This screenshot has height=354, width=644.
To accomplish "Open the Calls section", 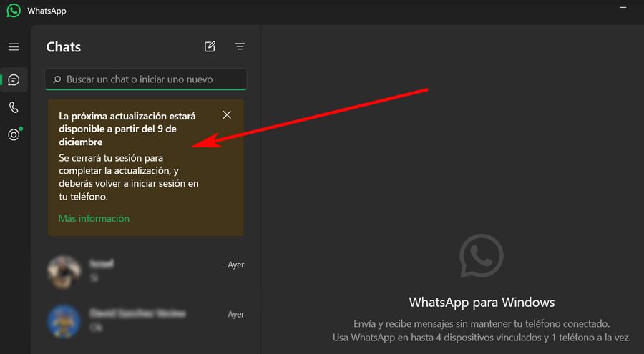I will coord(14,107).
